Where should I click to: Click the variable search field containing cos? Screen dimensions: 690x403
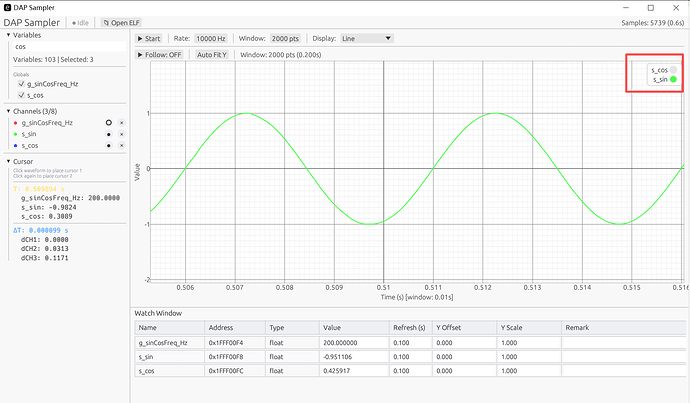coord(69,47)
